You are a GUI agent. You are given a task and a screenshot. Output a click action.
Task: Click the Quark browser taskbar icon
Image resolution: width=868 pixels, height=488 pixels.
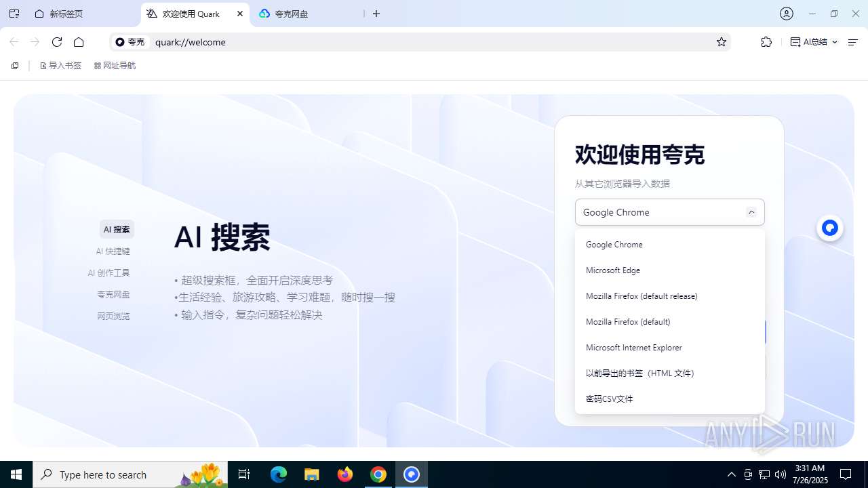tap(412, 474)
